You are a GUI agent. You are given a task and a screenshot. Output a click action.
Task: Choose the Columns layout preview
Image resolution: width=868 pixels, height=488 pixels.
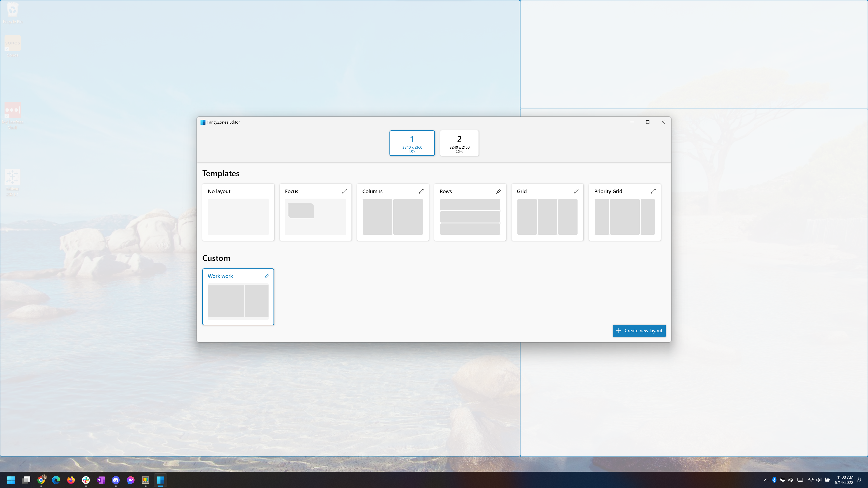tap(393, 217)
